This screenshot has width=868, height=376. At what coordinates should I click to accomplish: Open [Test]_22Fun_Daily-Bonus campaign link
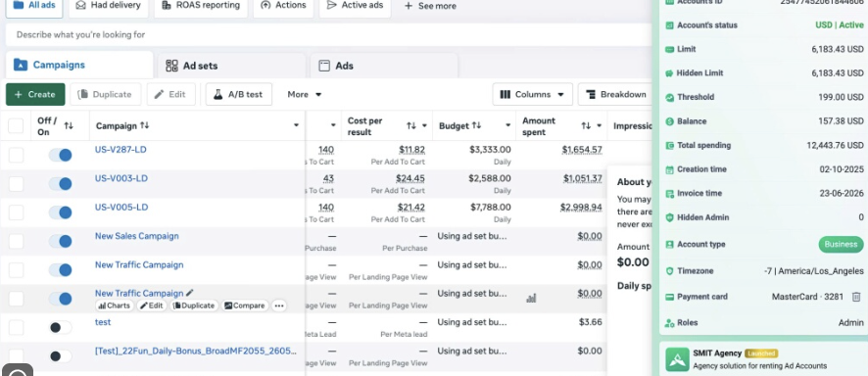tap(196, 351)
